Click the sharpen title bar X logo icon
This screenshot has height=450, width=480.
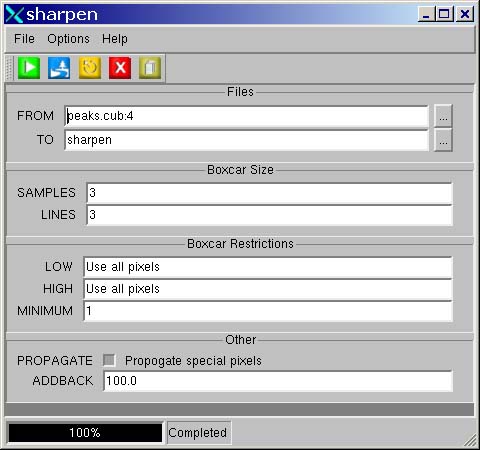[14, 14]
